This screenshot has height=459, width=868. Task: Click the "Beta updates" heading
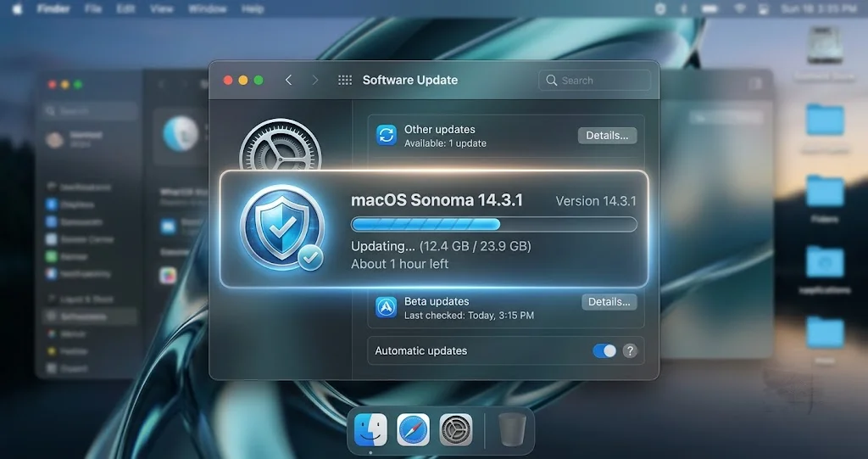click(x=437, y=301)
